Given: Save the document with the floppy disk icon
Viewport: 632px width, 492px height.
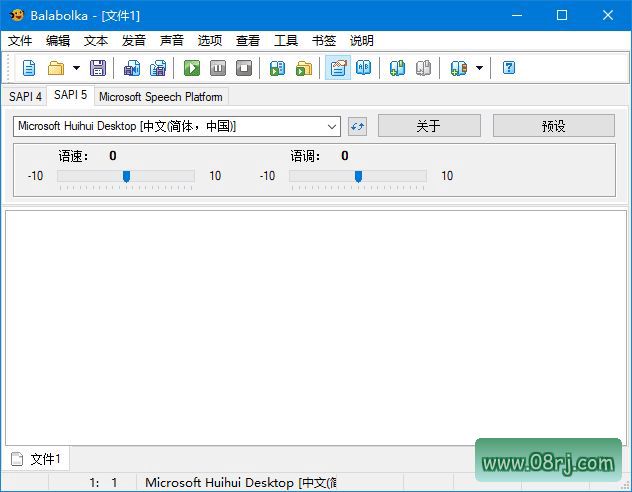Looking at the screenshot, I should [98, 68].
